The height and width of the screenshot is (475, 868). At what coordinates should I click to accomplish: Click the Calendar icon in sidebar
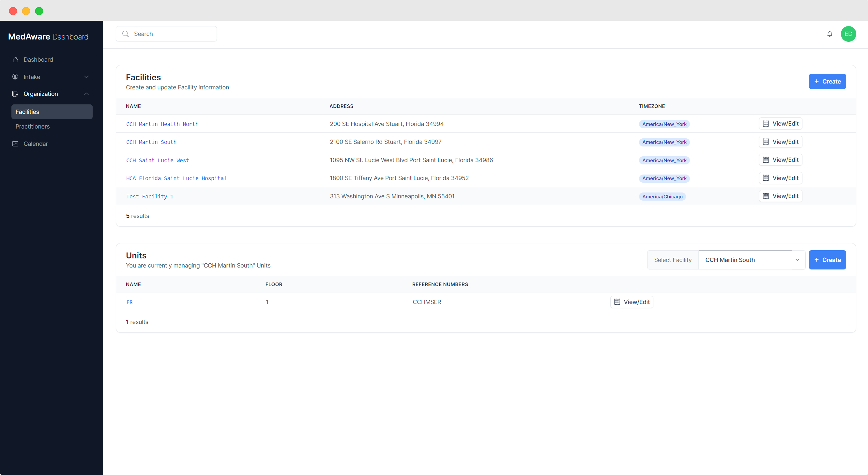point(15,144)
